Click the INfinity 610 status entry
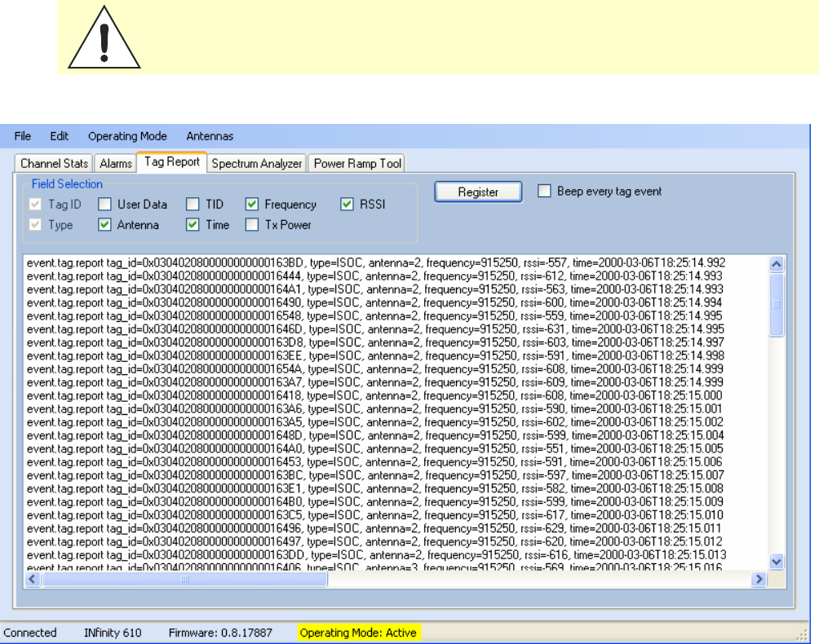819x644 pixels. pos(113,633)
